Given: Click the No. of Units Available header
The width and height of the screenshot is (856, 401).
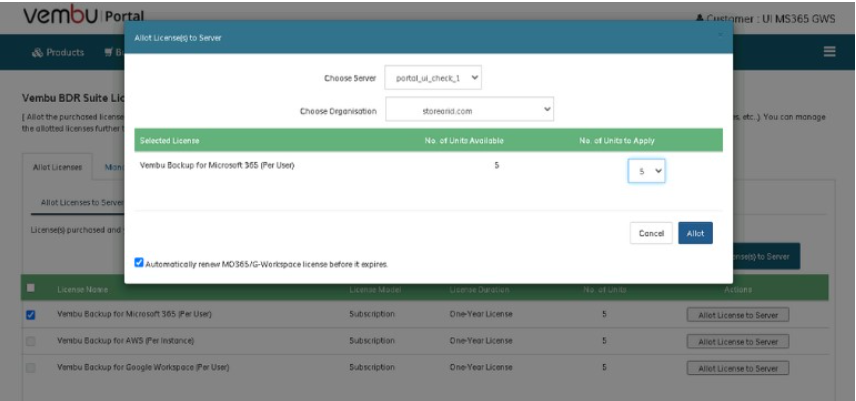Looking at the screenshot, I should tap(464, 140).
